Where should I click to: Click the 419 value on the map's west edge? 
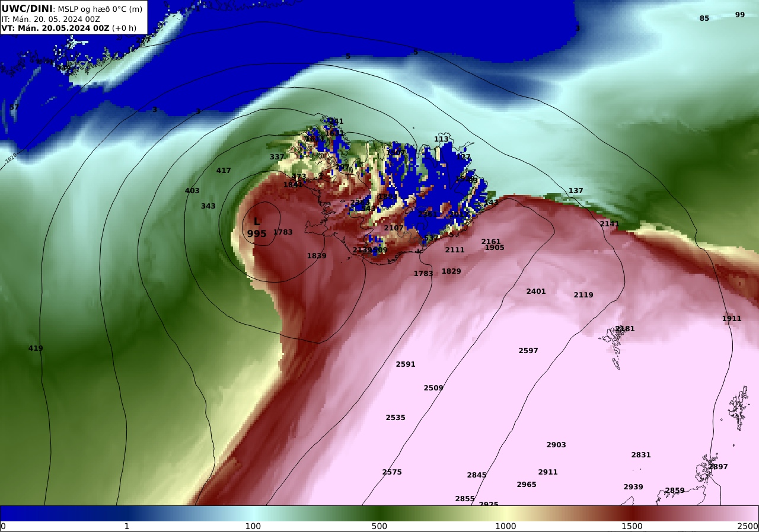(36, 348)
